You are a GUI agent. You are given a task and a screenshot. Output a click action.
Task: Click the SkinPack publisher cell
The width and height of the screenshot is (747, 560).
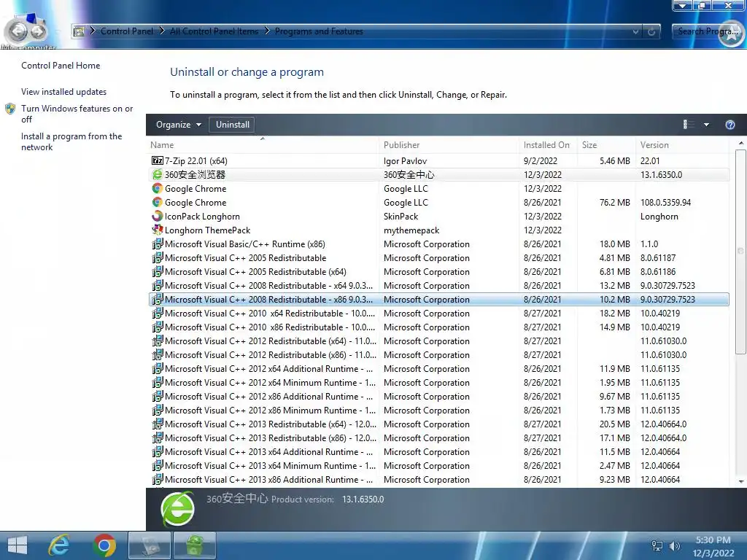(400, 216)
